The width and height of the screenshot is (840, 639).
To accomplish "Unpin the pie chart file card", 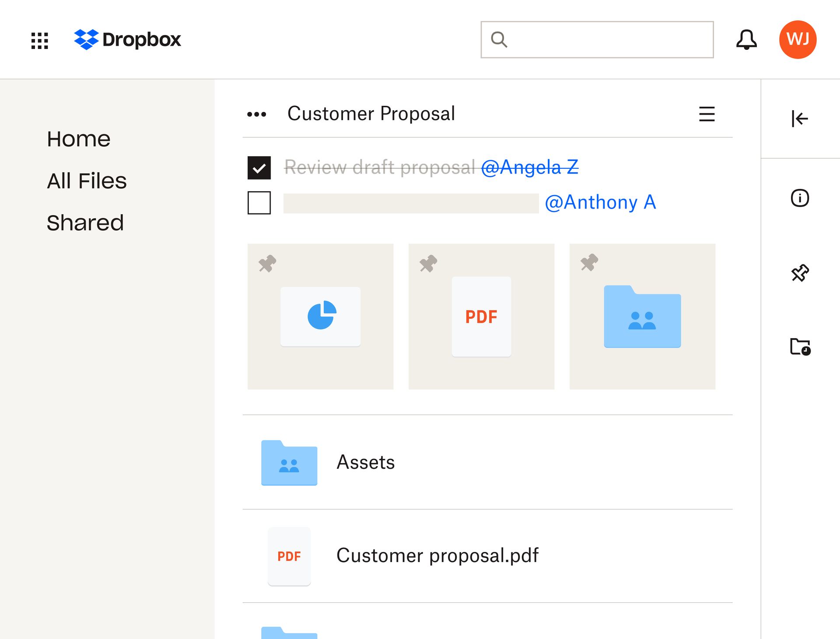I will [x=267, y=263].
